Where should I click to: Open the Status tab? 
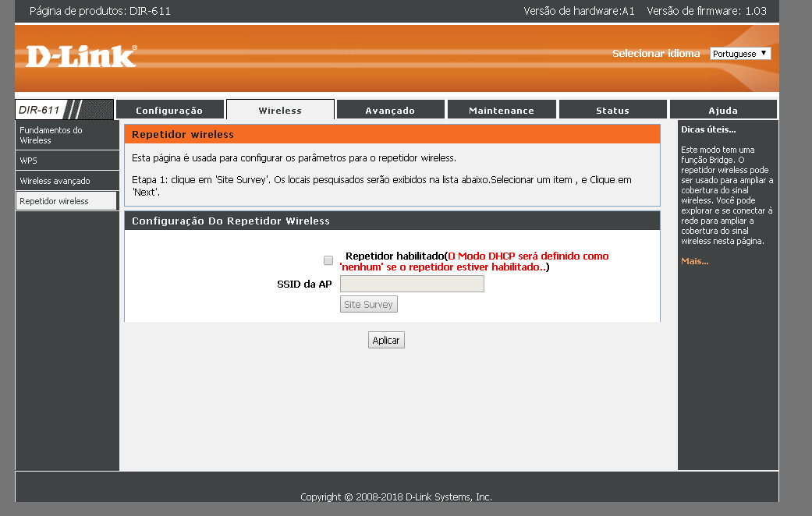click(612, 110)
